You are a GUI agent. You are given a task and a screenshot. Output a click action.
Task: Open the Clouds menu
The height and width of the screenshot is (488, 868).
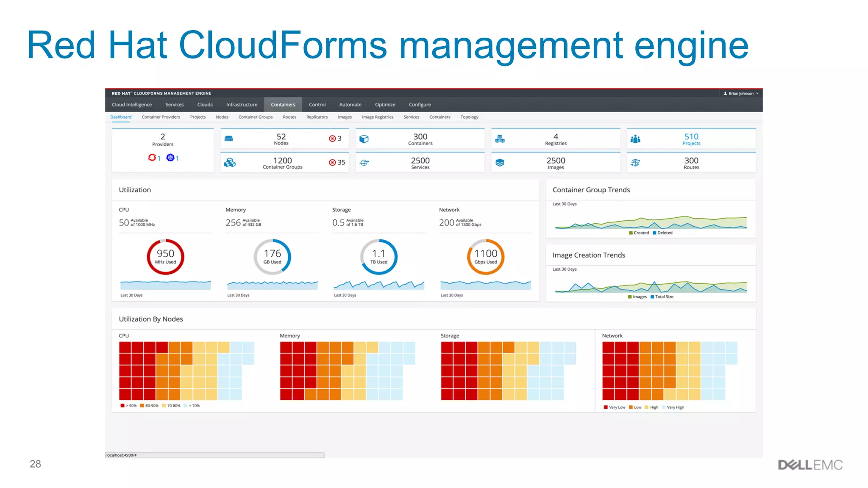tap(205, 105)
